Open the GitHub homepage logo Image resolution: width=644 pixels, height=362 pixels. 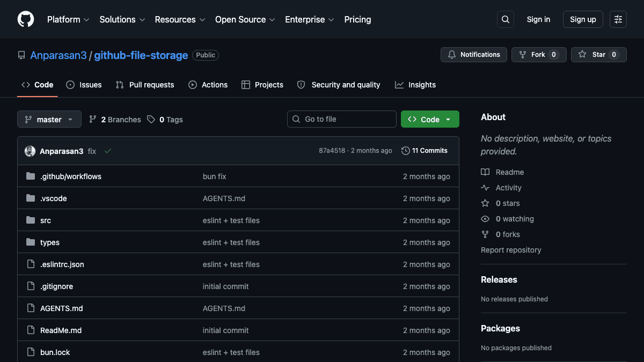(26, 19)
